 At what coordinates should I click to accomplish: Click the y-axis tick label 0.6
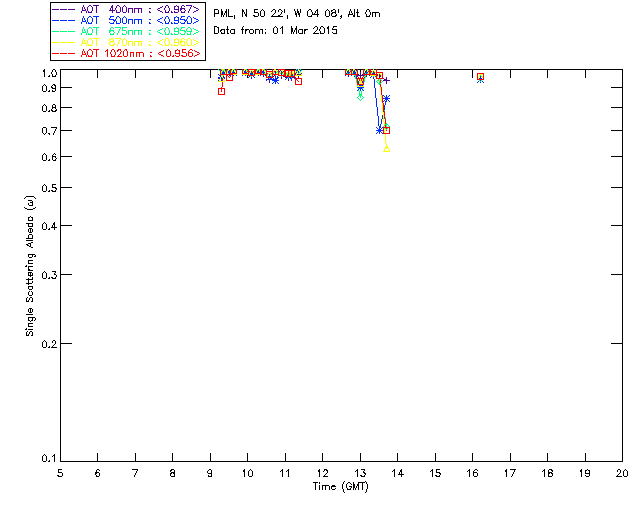click(49, 157)
